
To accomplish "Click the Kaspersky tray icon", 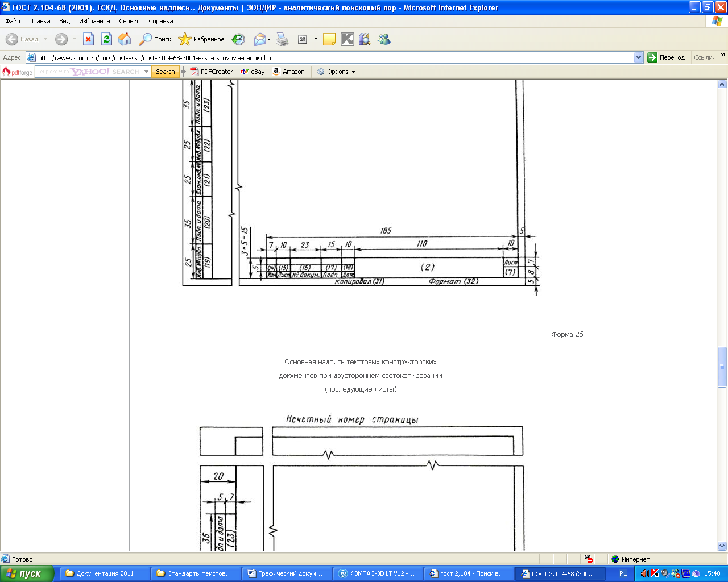I will click(x=654, y=573).
